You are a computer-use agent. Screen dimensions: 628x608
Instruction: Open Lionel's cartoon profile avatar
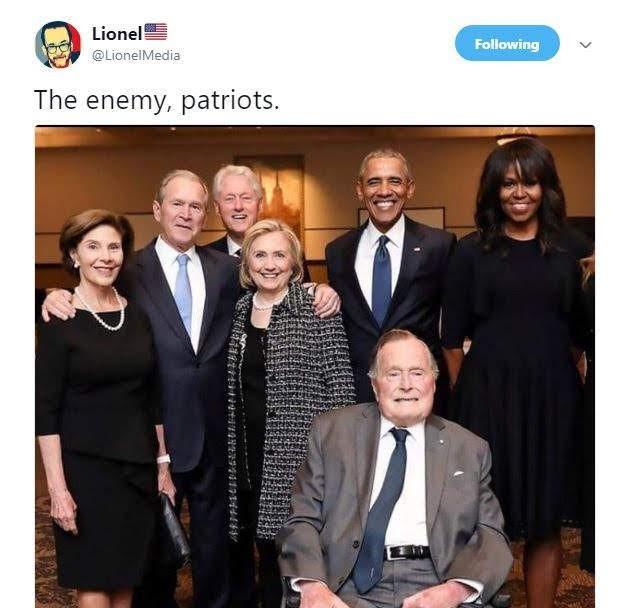click(58, 45)
